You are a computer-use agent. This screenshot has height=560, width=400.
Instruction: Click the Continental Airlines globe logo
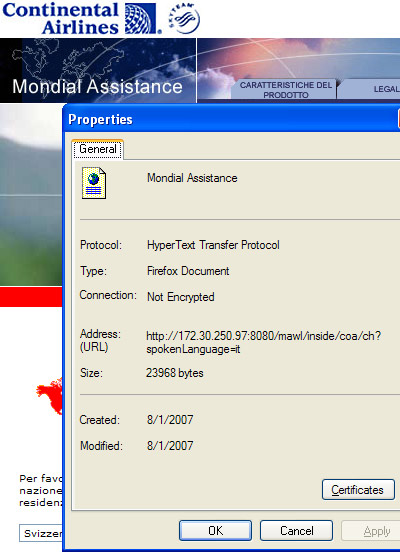140,18
